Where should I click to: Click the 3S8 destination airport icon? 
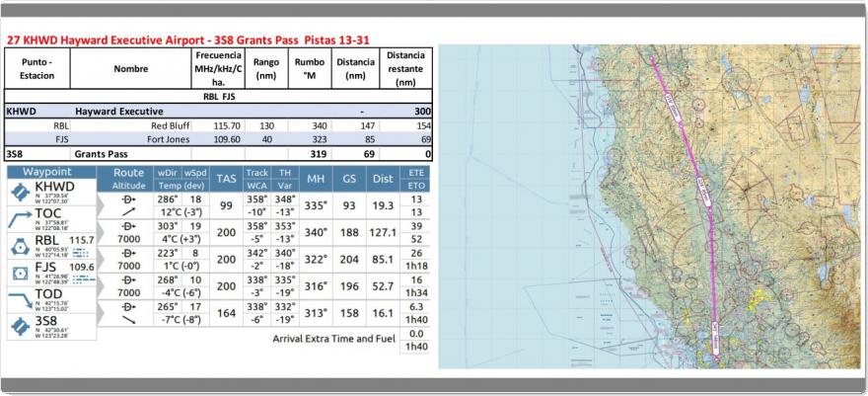(20, 326)
